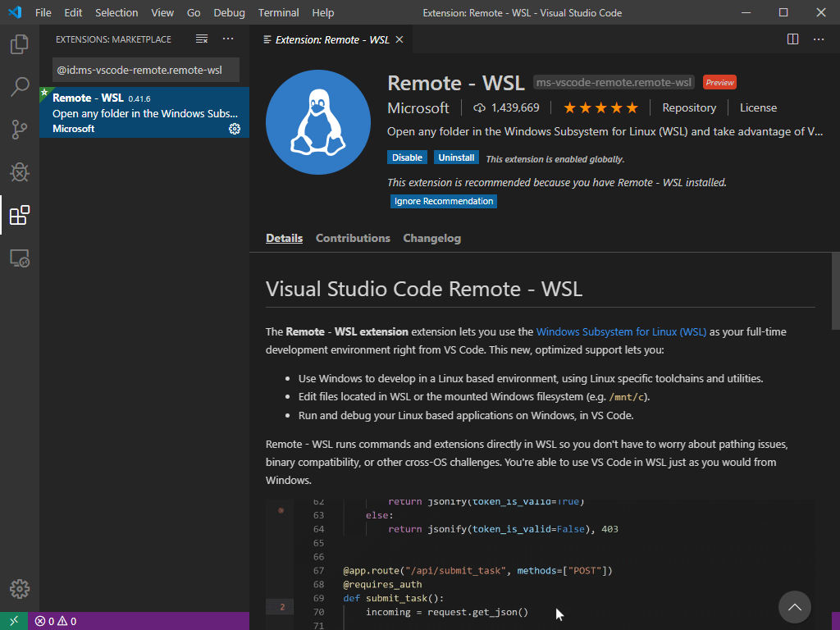This screenshot has width=840, height=630.
Task: Open the Repository link
Action: [689, 107]
